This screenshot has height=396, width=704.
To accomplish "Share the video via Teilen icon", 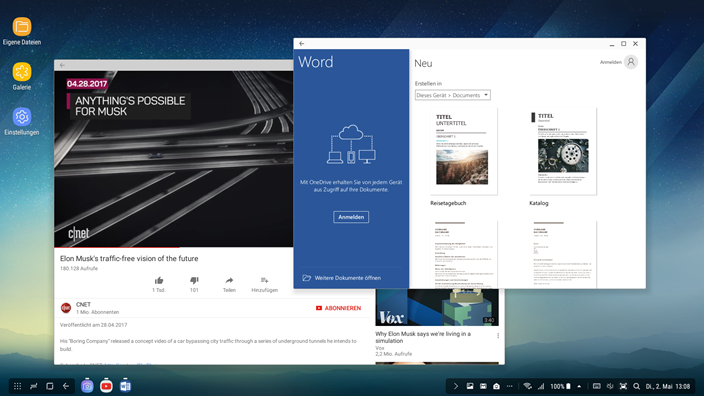I will tap(229, 281).
